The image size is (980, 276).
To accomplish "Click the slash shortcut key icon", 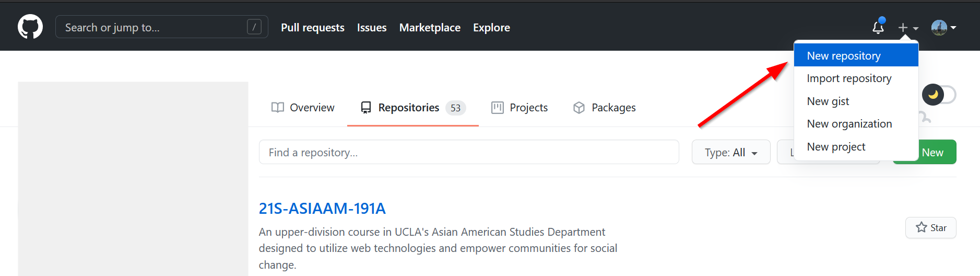I will click(254, 27).
